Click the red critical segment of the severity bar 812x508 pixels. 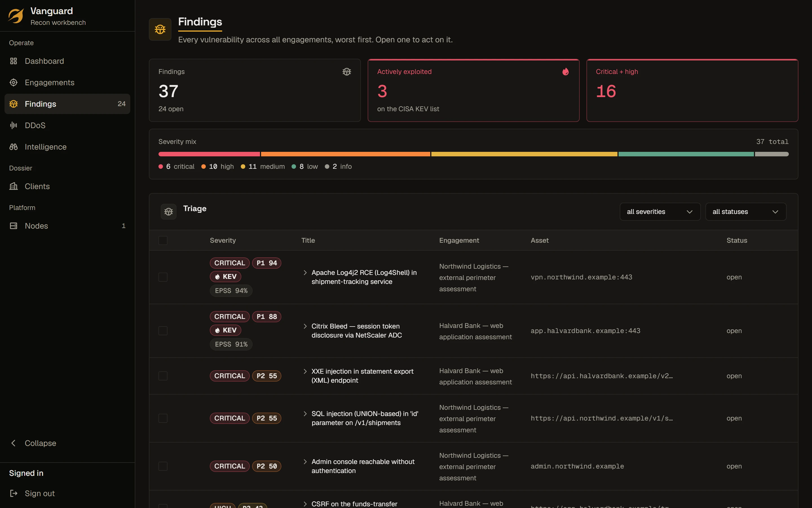(209, 154)
